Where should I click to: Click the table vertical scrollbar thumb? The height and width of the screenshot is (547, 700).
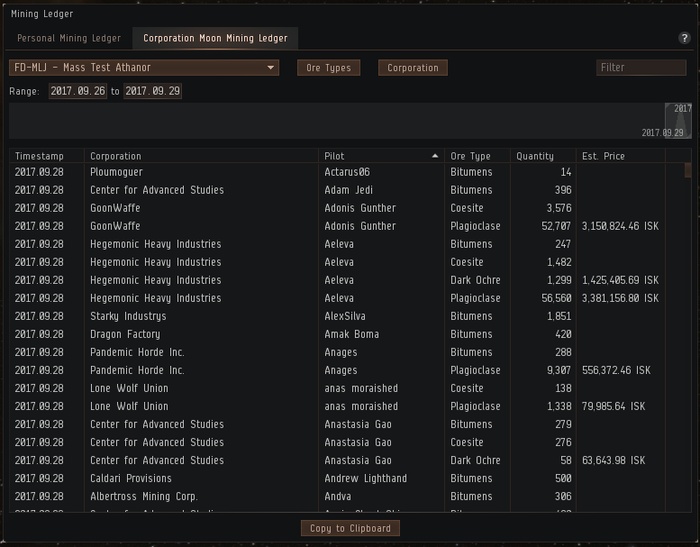tap(688, 170)
